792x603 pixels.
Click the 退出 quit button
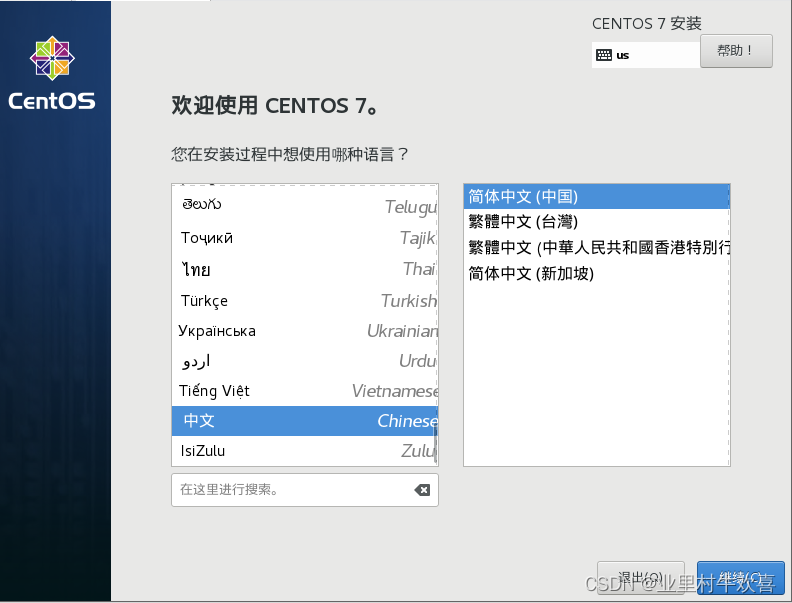[640, 578]
